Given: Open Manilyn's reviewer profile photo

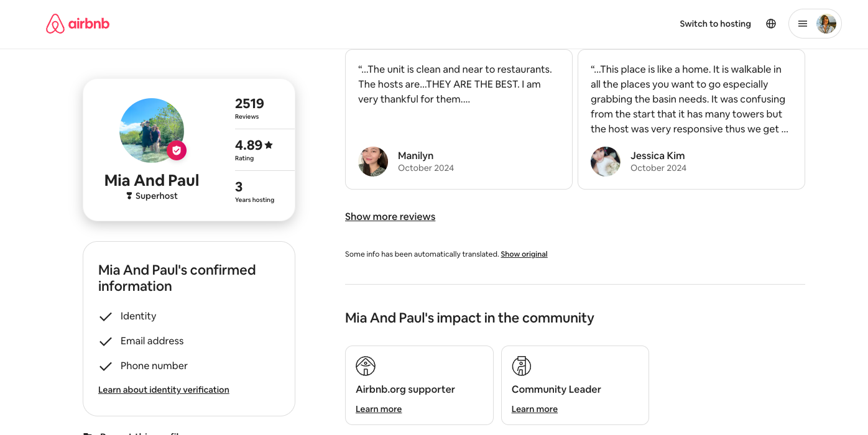Looking at the screenshot, I should pyautogui.click(x=373, y=162).
